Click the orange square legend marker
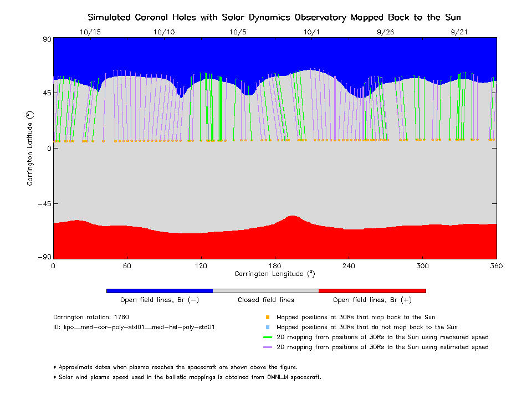Viewport: 532px width, 399px height. point(267,318)
